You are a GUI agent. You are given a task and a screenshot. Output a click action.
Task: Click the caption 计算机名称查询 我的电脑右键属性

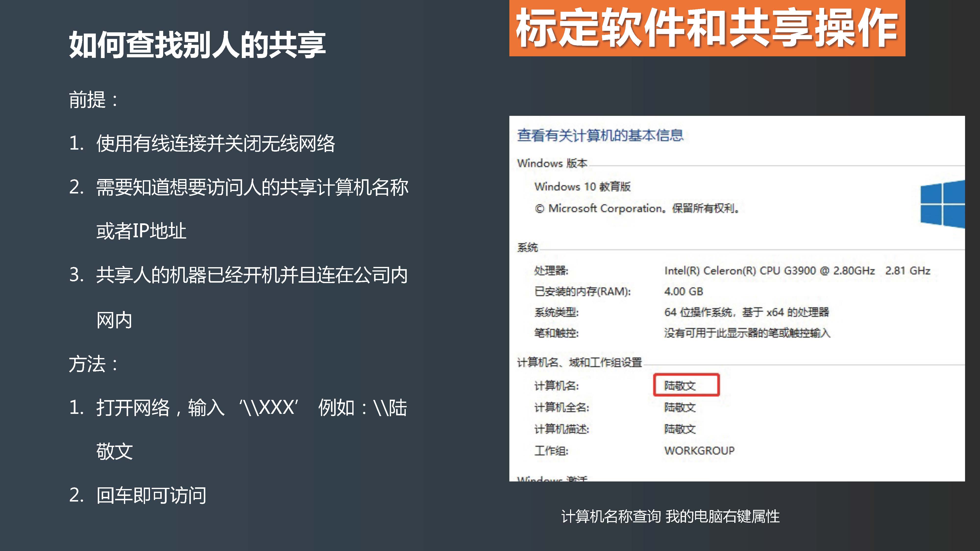click(670, 516)
